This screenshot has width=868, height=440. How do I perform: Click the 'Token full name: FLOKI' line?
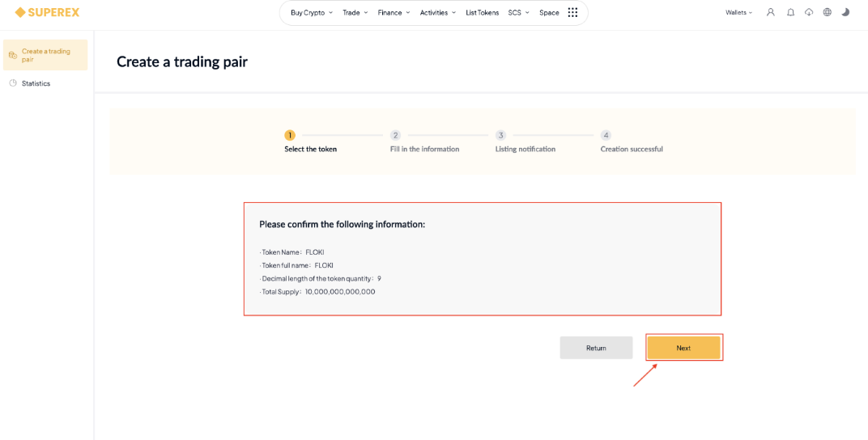point(296,265)
